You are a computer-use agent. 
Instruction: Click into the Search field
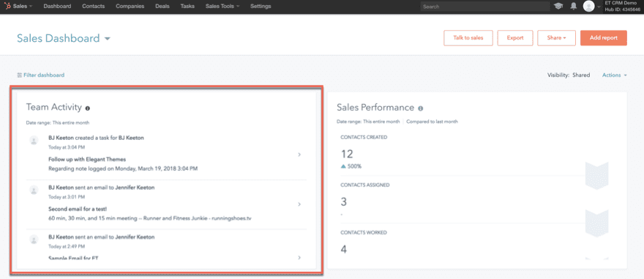pos(485,7)
